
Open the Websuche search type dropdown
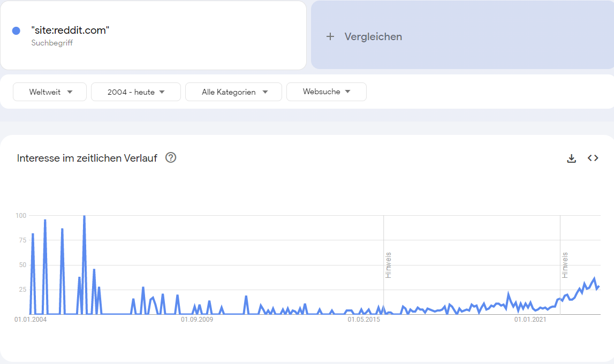click(326, 92)
